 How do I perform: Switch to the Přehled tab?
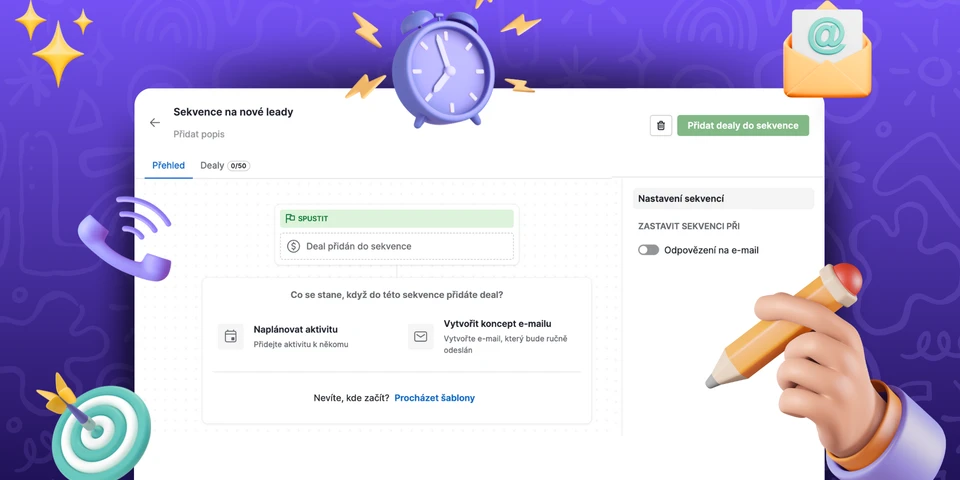coord(168,165)
